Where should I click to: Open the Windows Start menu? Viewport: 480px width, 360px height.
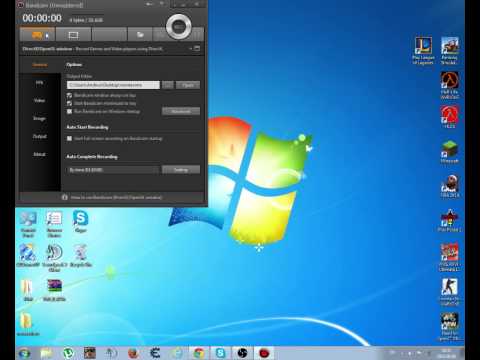coord(25,353)
